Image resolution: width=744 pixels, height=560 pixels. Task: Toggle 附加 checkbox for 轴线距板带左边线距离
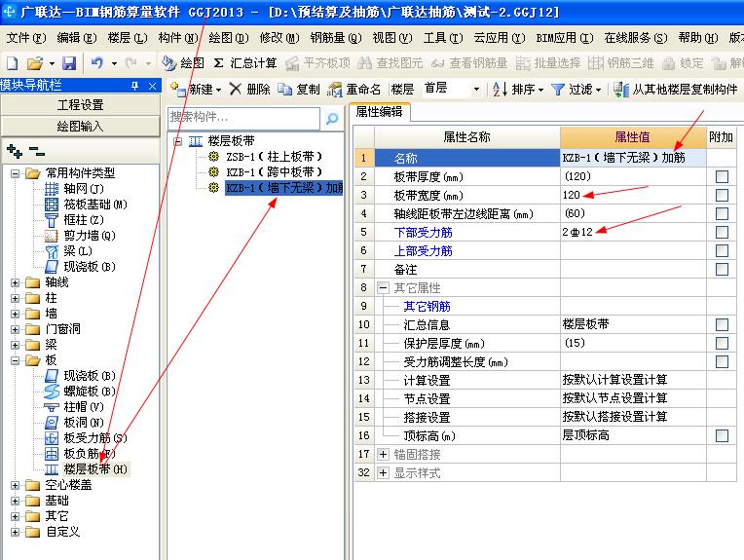tap(722, 214)
